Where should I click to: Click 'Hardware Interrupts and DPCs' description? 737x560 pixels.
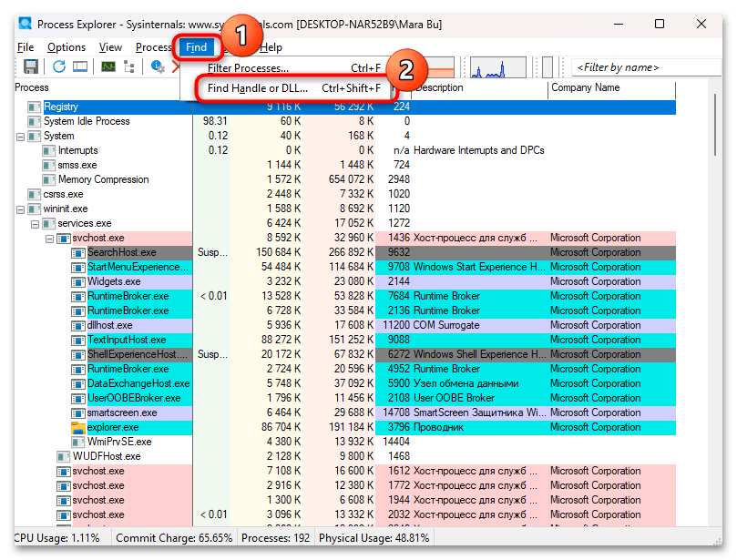point(479,150)
